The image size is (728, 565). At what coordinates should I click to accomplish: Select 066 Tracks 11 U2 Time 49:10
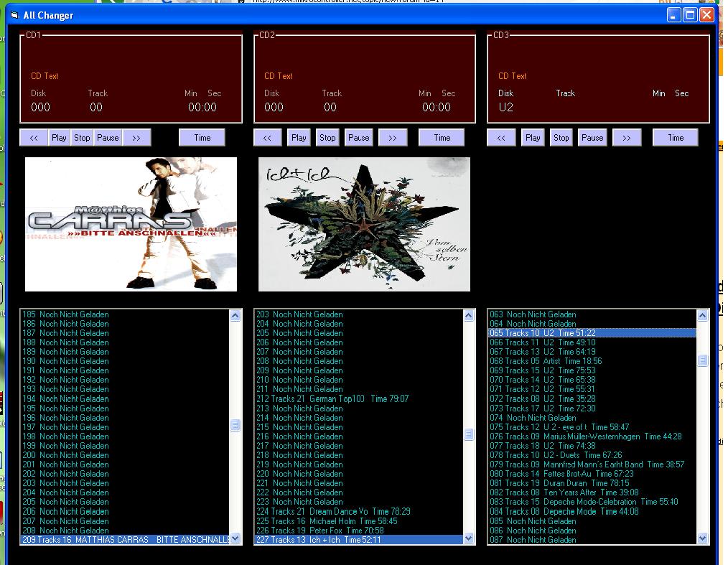(x=592, y=342)
